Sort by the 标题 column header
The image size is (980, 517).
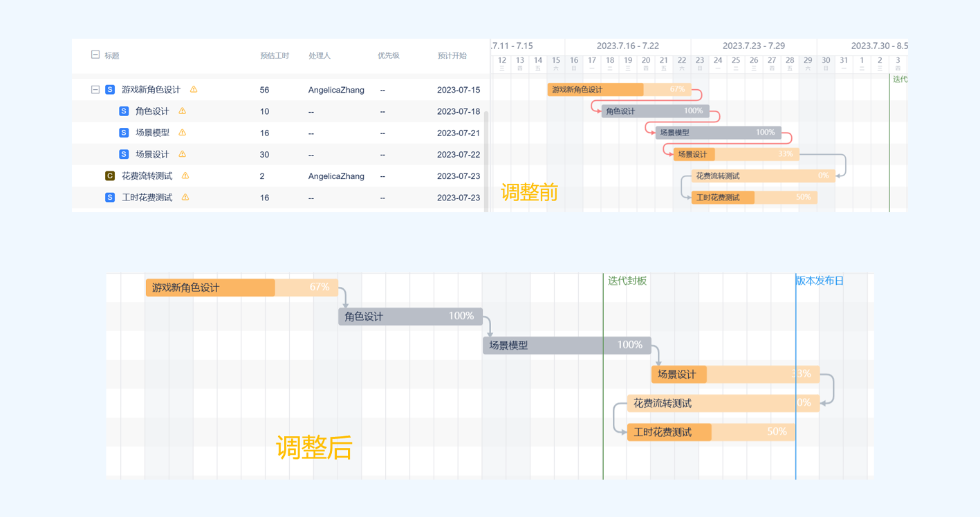tap(112, 55)
